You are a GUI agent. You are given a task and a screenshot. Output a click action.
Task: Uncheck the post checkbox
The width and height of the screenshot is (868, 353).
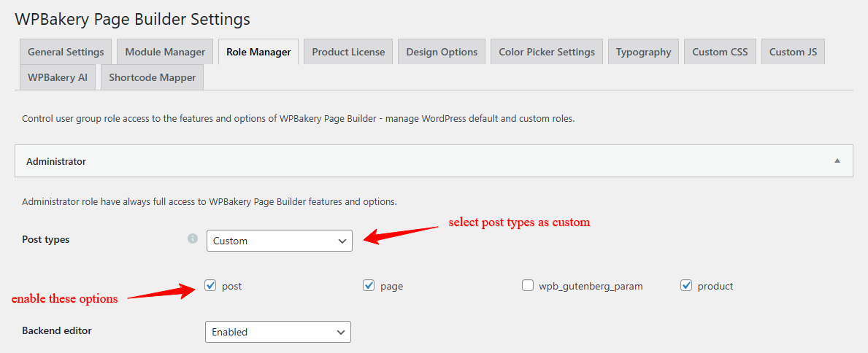pyautogui.click(x=211, y=286)
